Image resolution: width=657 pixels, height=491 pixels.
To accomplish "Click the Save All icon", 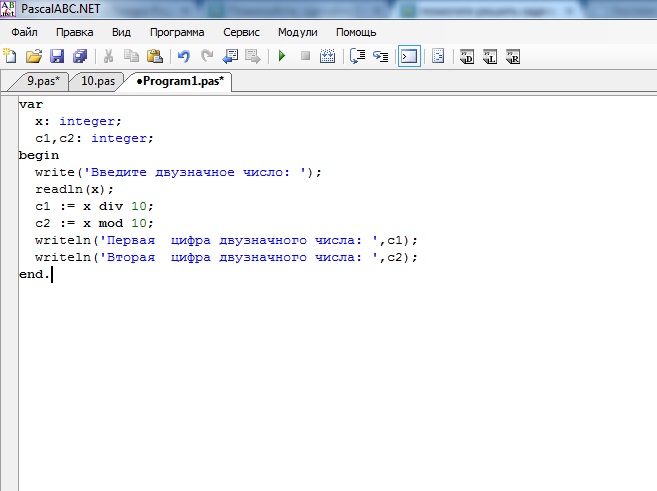I will 81,57.
